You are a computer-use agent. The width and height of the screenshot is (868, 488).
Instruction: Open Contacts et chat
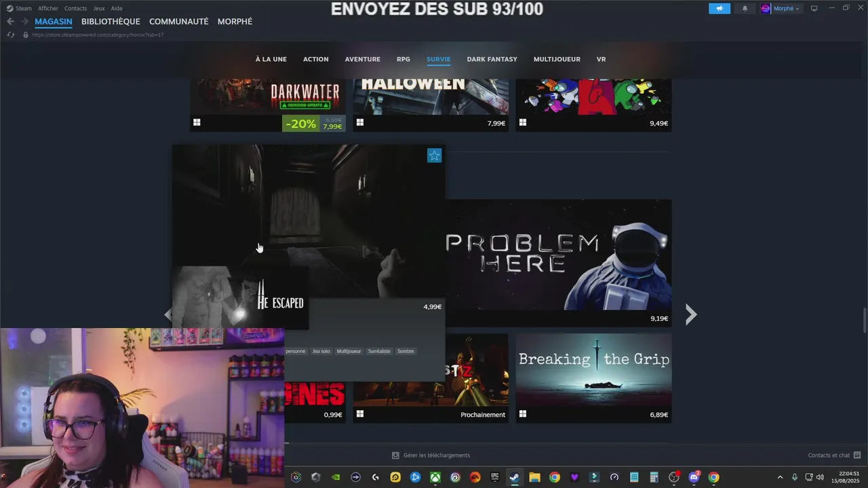pos(829,455)
